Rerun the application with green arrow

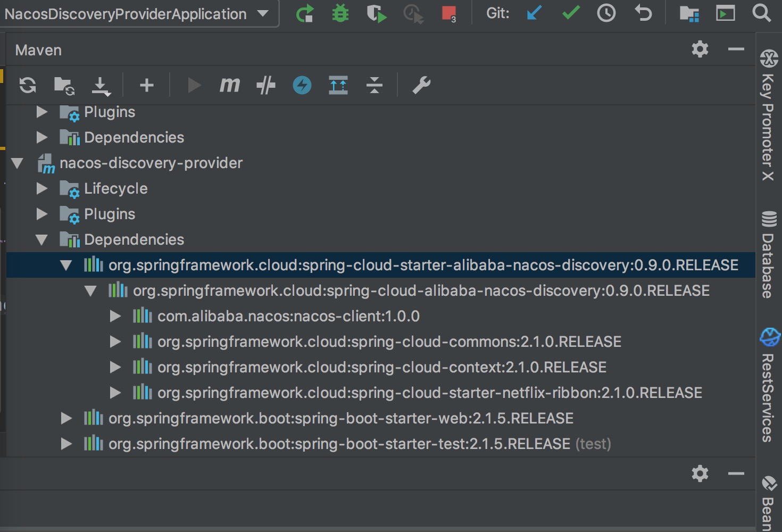(x=305, y=13)
